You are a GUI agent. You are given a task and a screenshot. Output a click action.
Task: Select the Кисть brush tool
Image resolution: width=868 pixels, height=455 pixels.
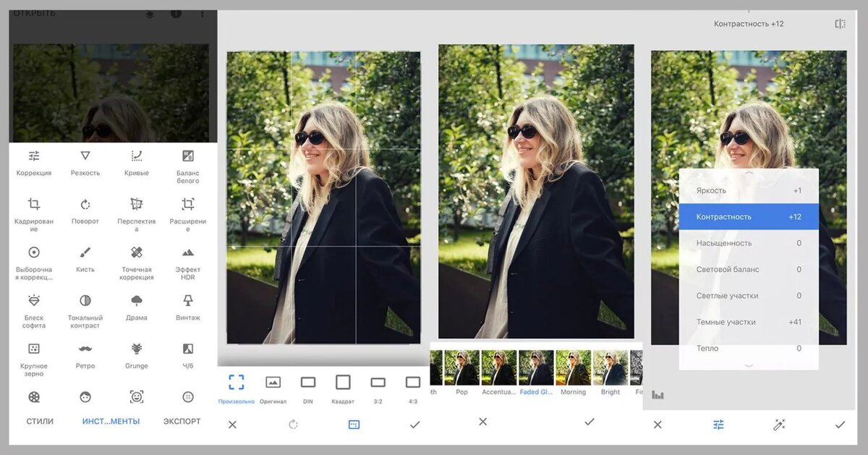pos(85,260)
